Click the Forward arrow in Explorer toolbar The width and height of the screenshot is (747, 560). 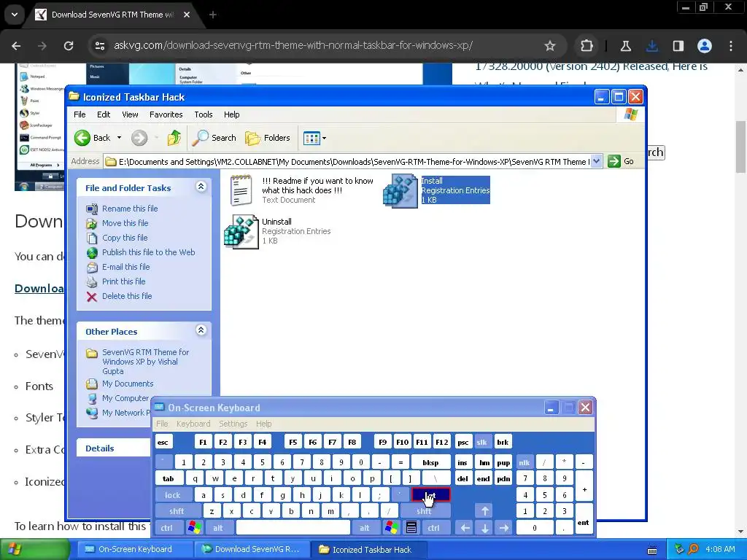[139, 138]
